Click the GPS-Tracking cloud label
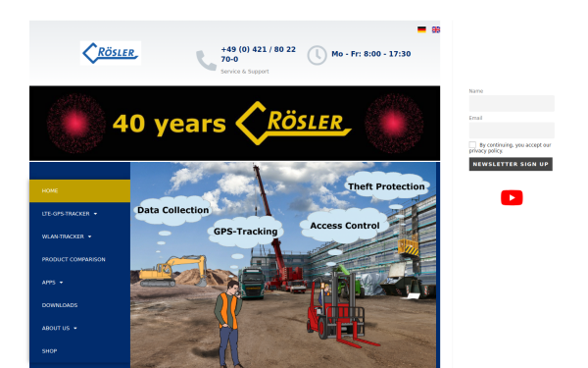Image resolution: width=588 pixels, height=368 pixels. click(246, 232)
